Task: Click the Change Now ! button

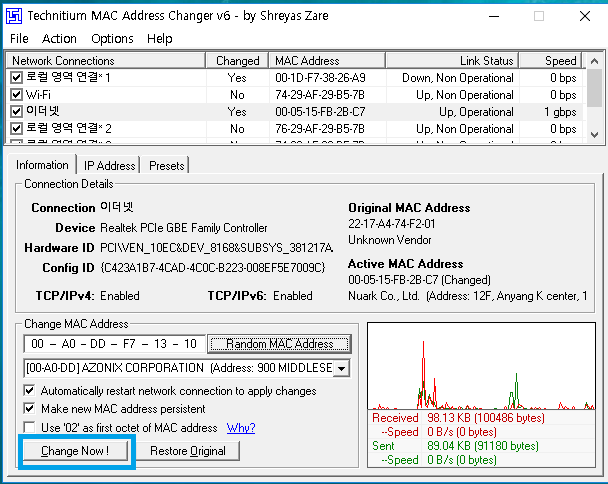Action: point(75,451)
